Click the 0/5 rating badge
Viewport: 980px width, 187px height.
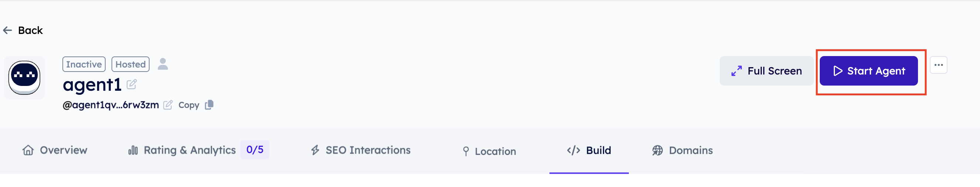[254, 150]
